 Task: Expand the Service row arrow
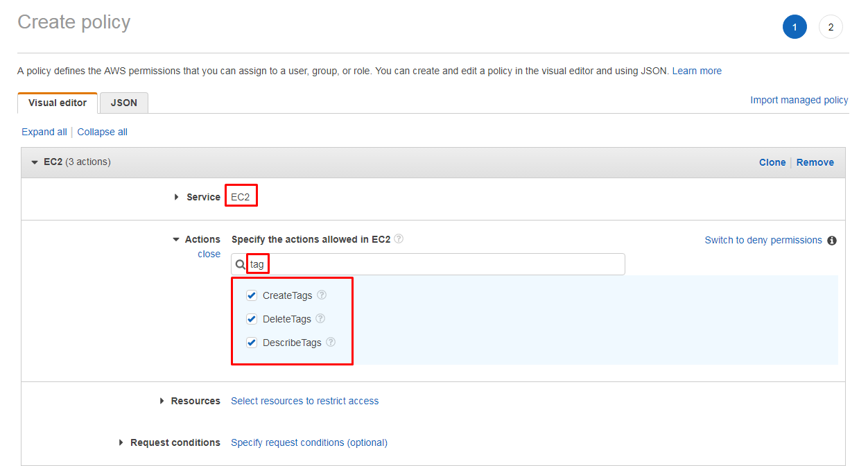177,197
